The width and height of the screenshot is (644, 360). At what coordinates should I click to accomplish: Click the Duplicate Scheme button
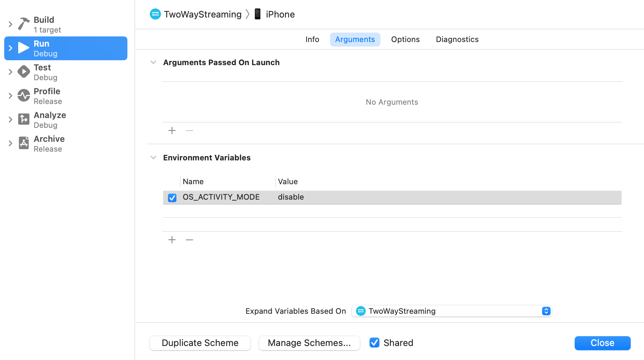(200, 343)
